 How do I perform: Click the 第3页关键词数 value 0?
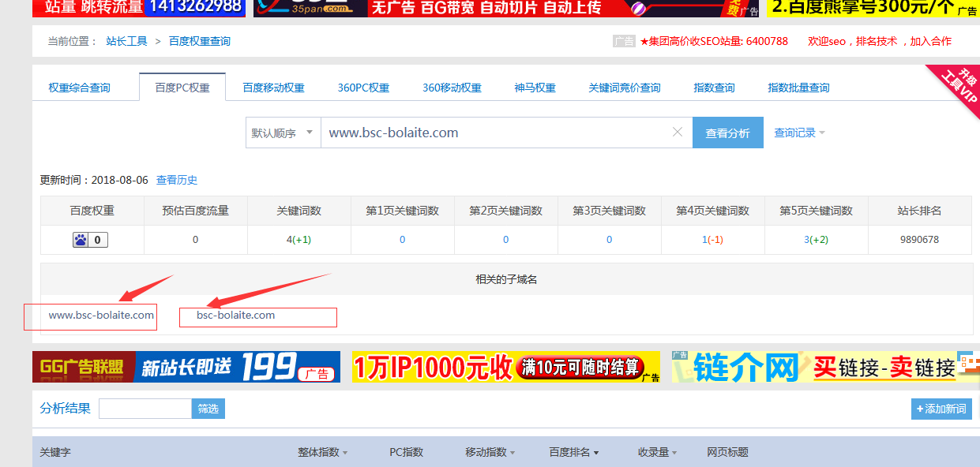609,240
